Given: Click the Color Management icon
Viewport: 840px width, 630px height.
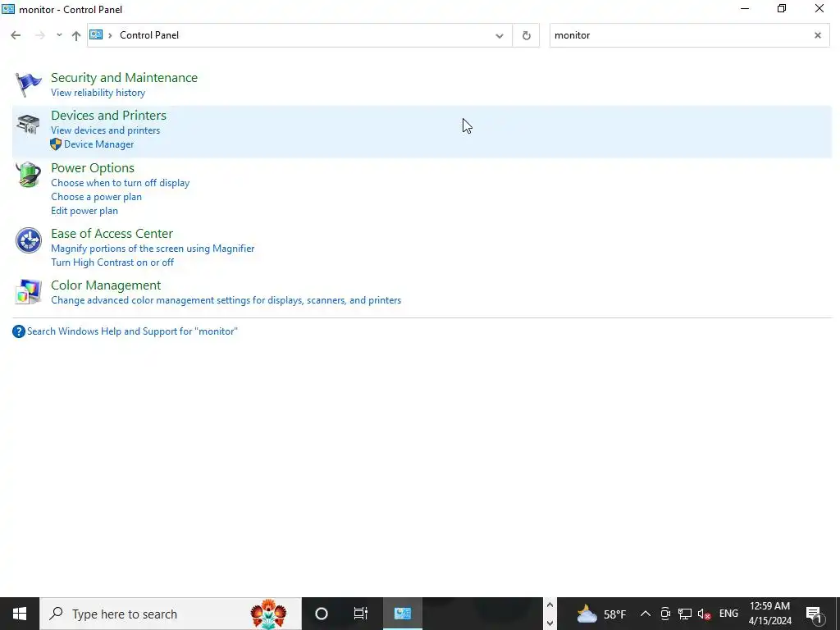Looking at the screenshot, I should tap(29, 292).
